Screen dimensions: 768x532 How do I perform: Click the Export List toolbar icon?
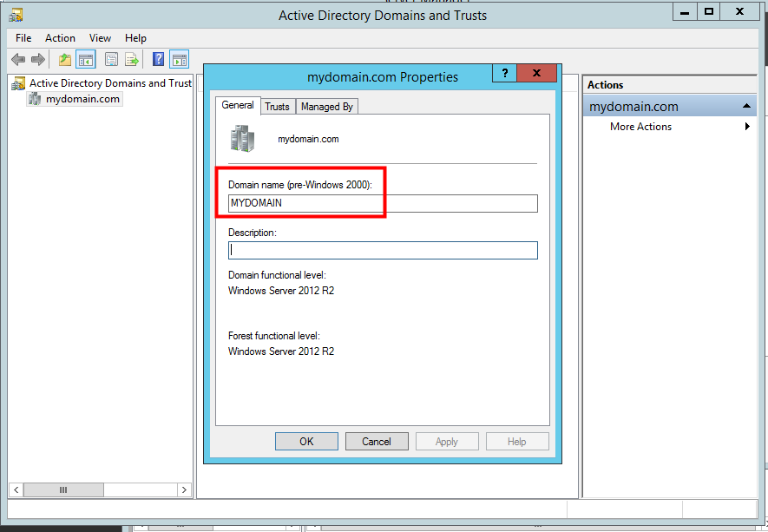point(132,60)
